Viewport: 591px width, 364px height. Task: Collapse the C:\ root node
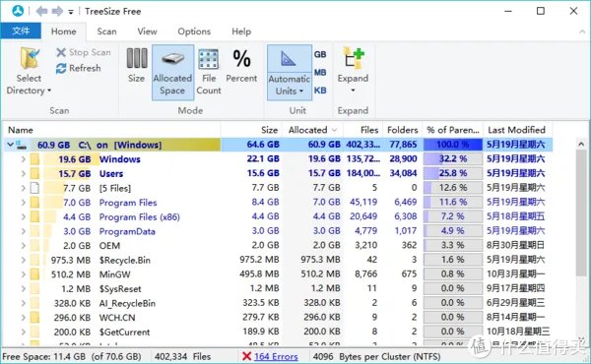pyautogui.click(x=11, y=145)
